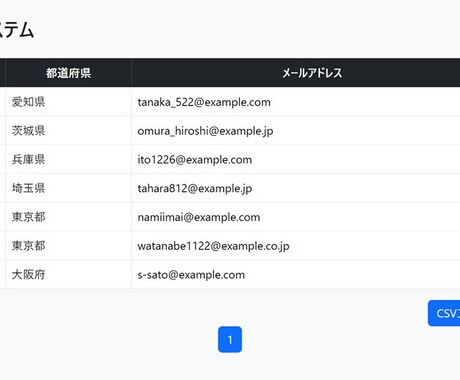
Task: Click the 大阪府 prefecture cell
Action: (x=68, y=274)
